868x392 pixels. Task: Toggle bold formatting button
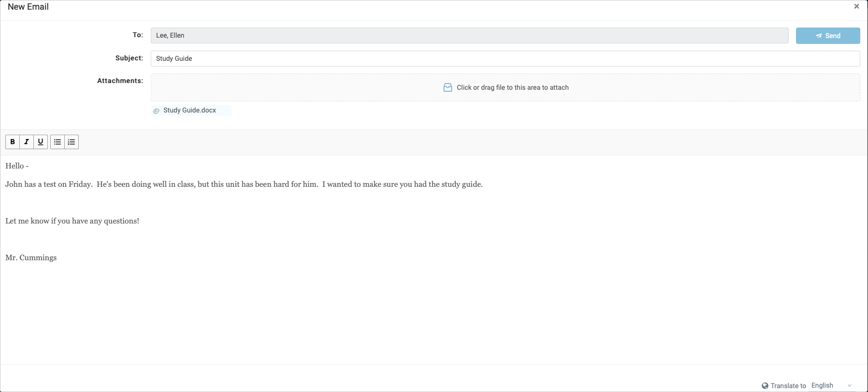(x=13, y=142)
